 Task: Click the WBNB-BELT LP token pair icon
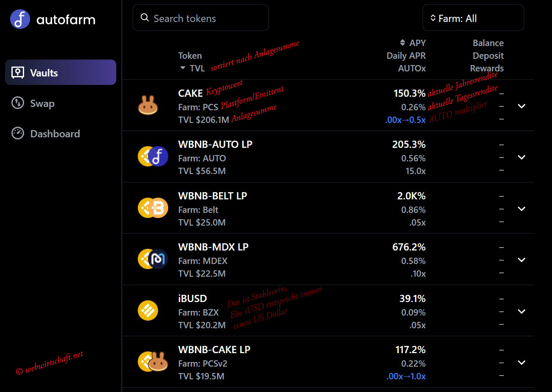point(153,208)
